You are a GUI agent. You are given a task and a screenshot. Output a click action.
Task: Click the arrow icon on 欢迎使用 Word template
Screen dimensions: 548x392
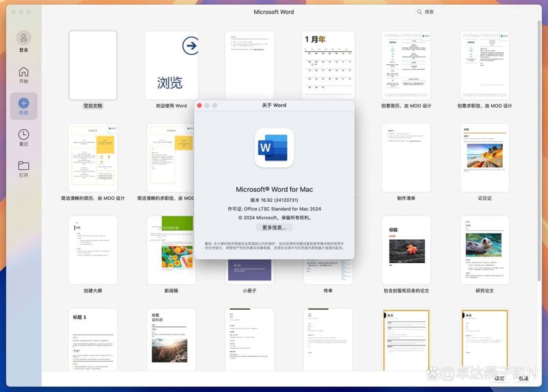pos(190,45)
